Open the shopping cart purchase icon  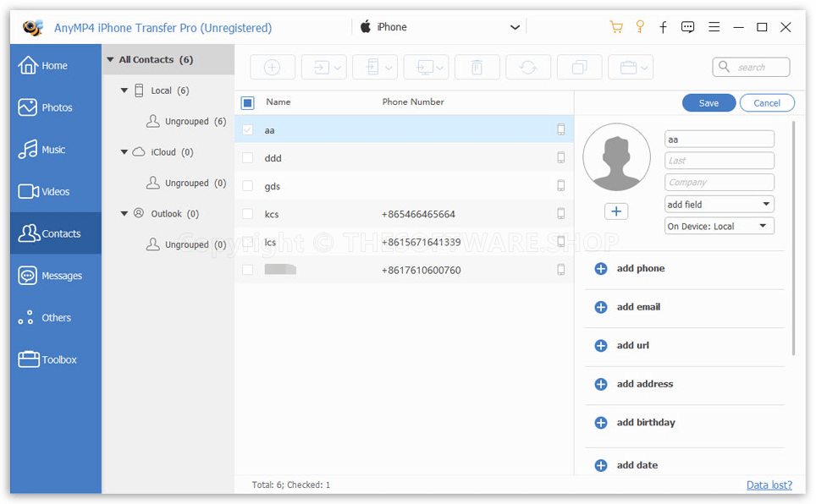pos(616,27)
